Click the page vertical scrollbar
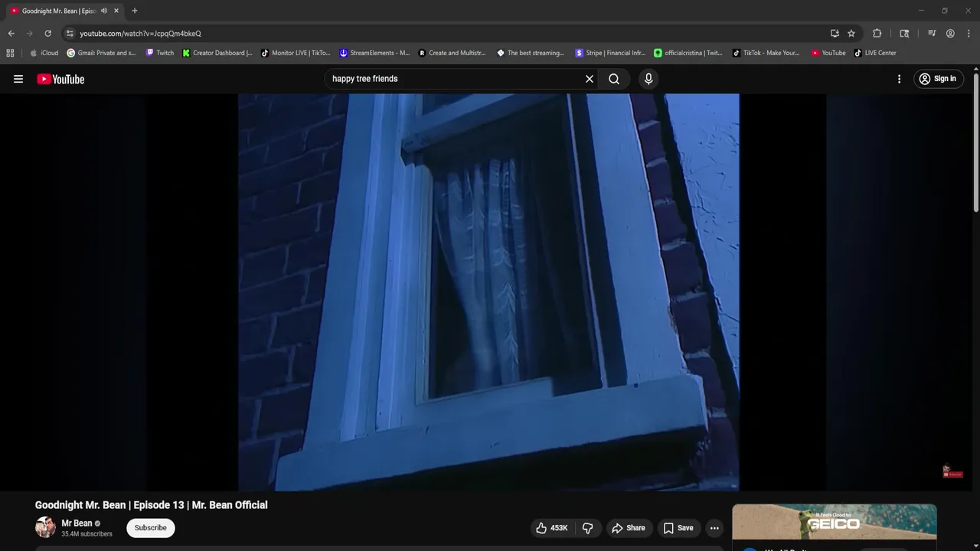The height and width of the screenshot is (551, 980). click(976, 142)
